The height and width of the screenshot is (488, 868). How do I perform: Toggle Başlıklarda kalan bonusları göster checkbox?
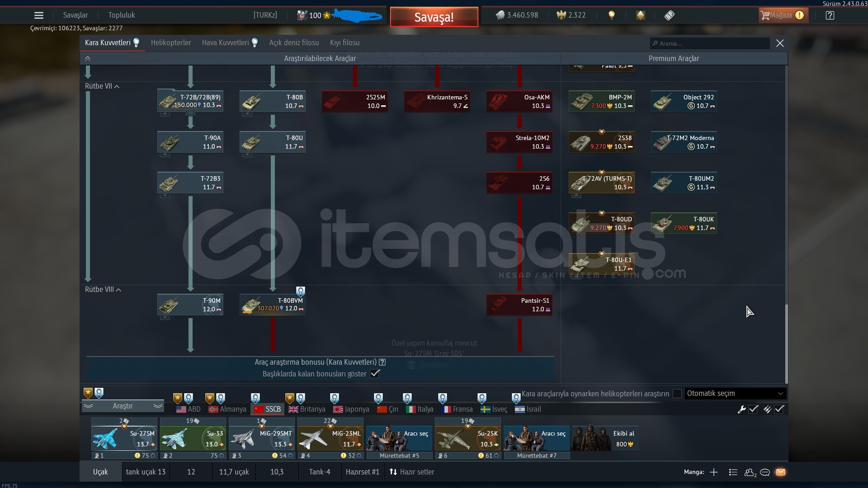pyautogui.click(x=375, y=374)
